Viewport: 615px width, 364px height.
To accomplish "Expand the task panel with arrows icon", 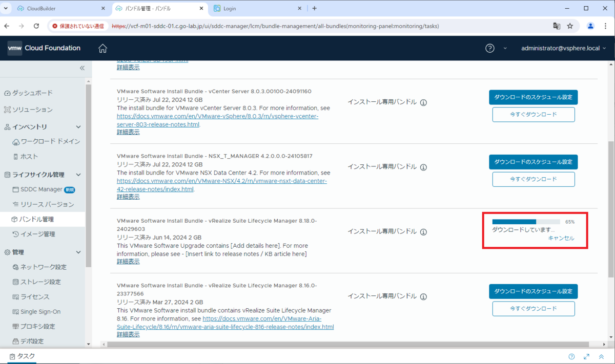I will pos(587,357).
